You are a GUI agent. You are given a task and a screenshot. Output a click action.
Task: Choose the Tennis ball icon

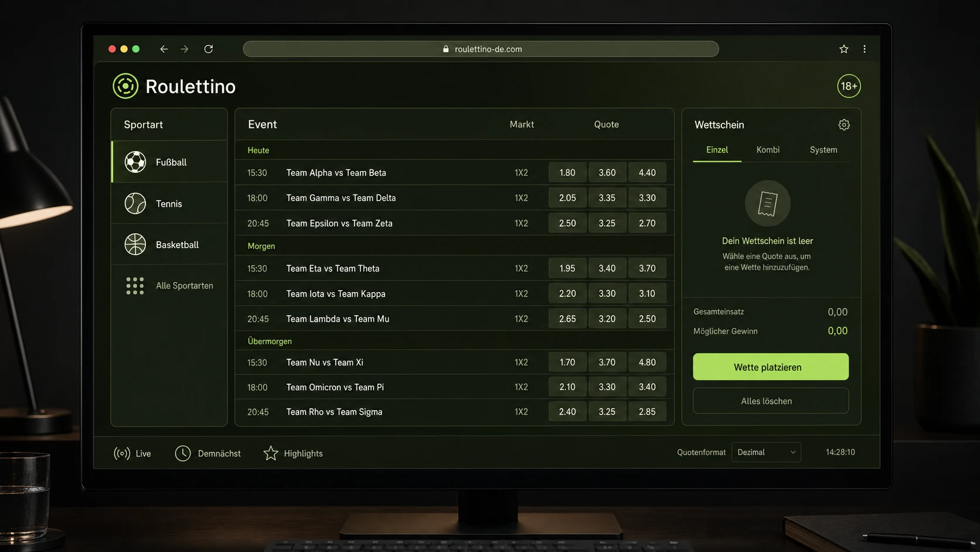click(x=135, y=204)
